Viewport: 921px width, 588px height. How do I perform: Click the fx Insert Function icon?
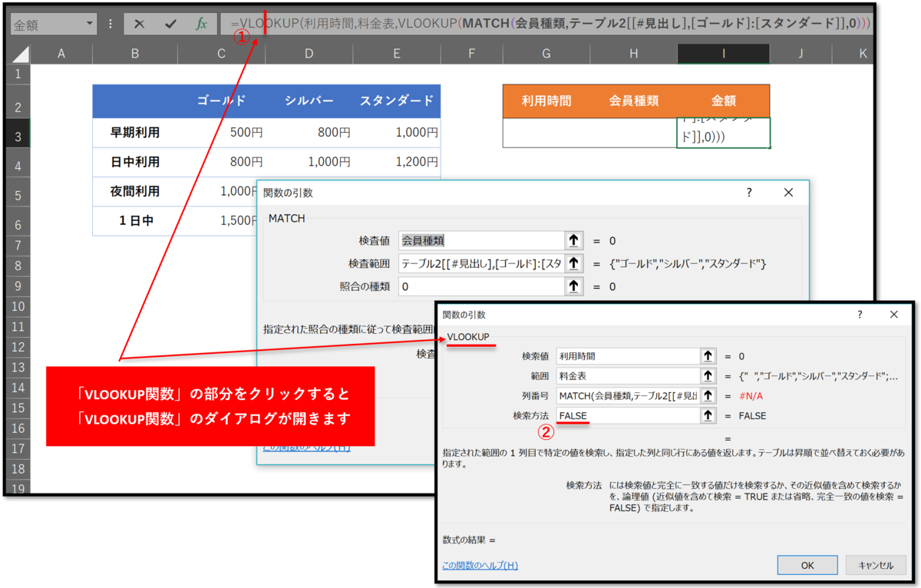tap(201, 24)
